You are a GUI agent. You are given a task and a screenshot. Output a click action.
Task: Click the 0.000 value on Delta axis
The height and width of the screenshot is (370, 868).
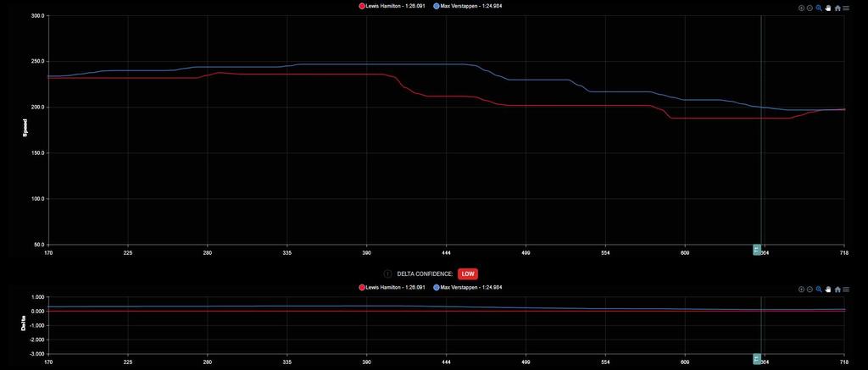click(37, 312)
